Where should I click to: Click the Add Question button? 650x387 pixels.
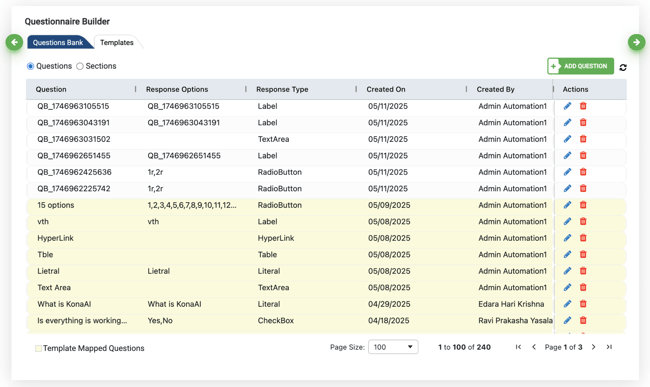coord(580,66)
